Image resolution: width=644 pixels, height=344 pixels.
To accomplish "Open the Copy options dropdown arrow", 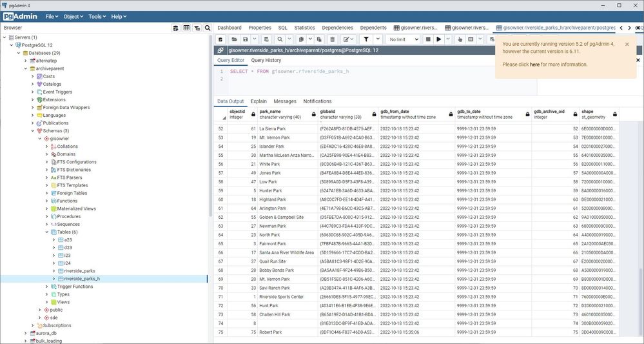I will coord(310,39).
